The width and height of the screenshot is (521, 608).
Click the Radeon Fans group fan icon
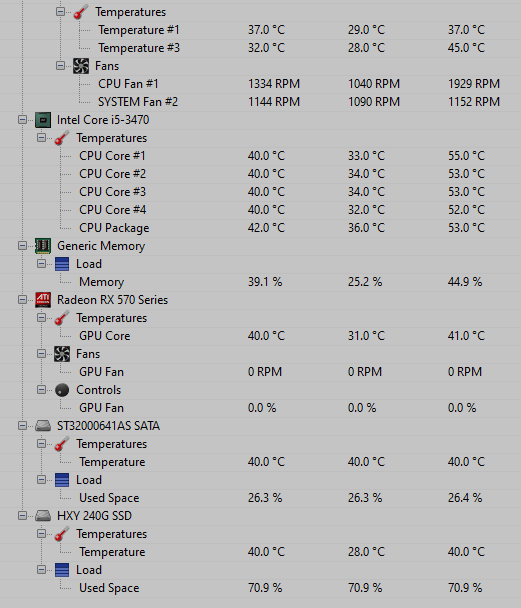tap(62, 354)
